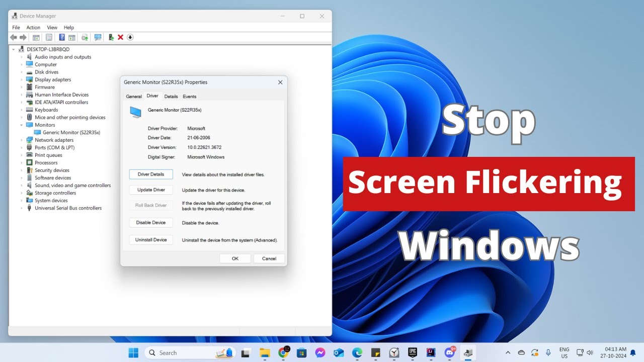Switch to the General tab
This screenshot has width=644, height=362.
pos(134,97)
